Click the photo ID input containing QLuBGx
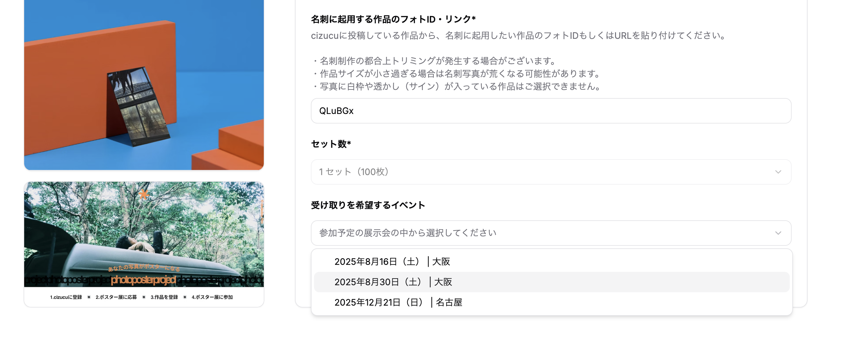 pos(550,111)
